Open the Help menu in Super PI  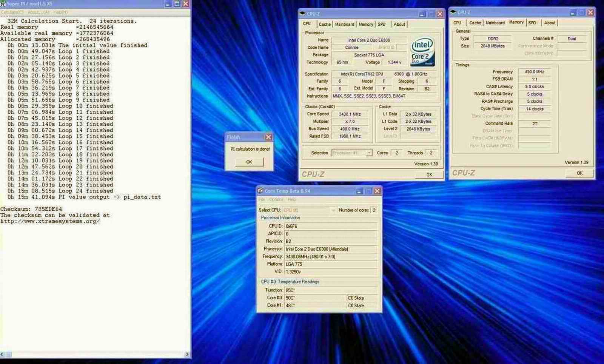tap(60, 12)
